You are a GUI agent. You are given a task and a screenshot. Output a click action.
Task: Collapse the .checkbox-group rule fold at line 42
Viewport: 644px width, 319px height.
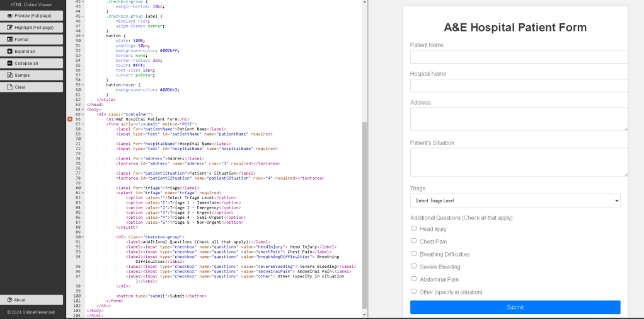(83, 2)
